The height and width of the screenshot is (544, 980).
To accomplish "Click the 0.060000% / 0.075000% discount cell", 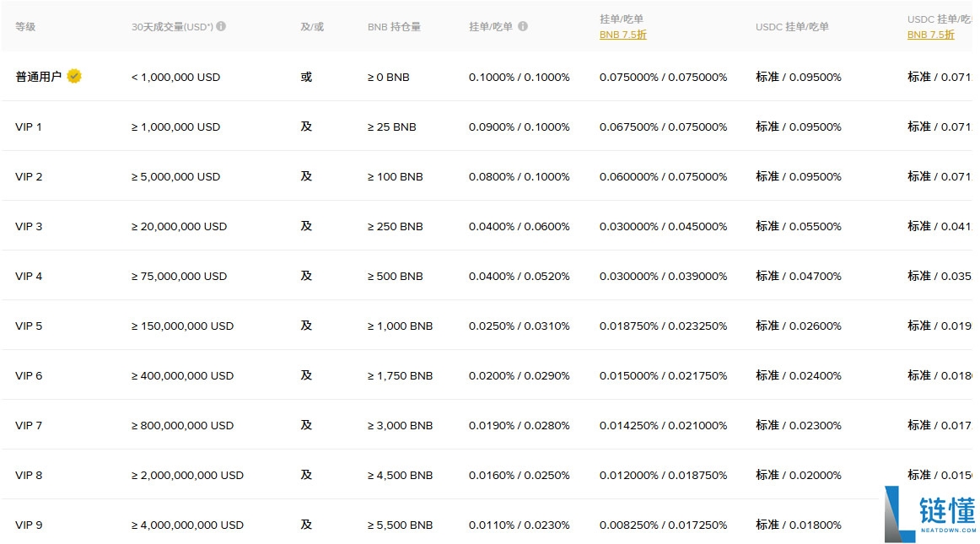I will tap(663, 177).
